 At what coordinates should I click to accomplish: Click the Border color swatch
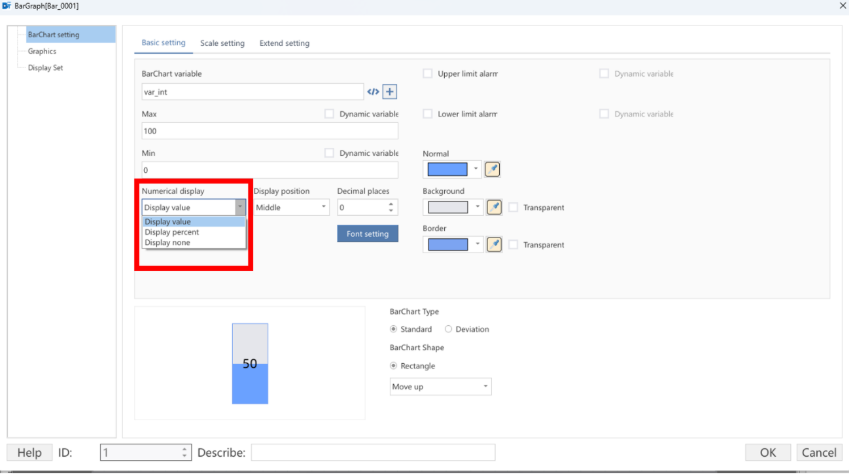pyautogui.click(x=448, y=244)
